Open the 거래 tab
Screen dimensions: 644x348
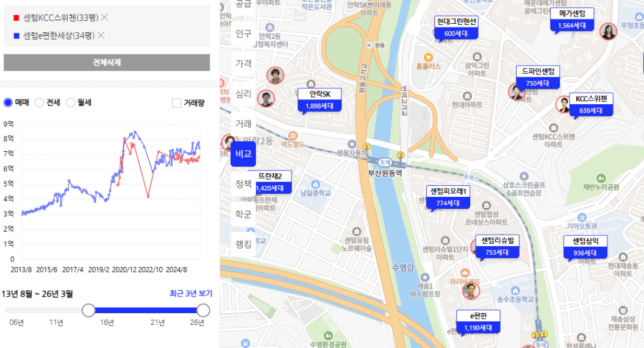click(x=243, y=124)
